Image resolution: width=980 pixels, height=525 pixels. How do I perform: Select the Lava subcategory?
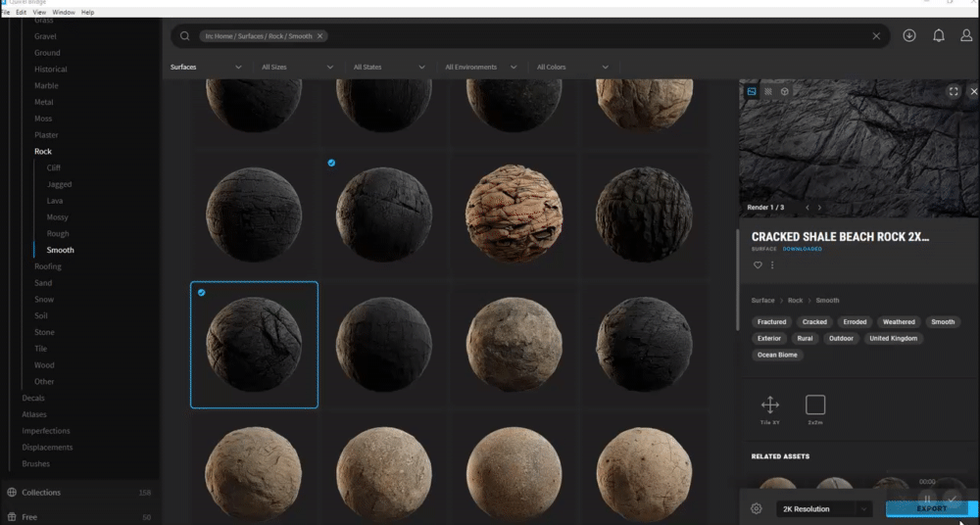54,201
